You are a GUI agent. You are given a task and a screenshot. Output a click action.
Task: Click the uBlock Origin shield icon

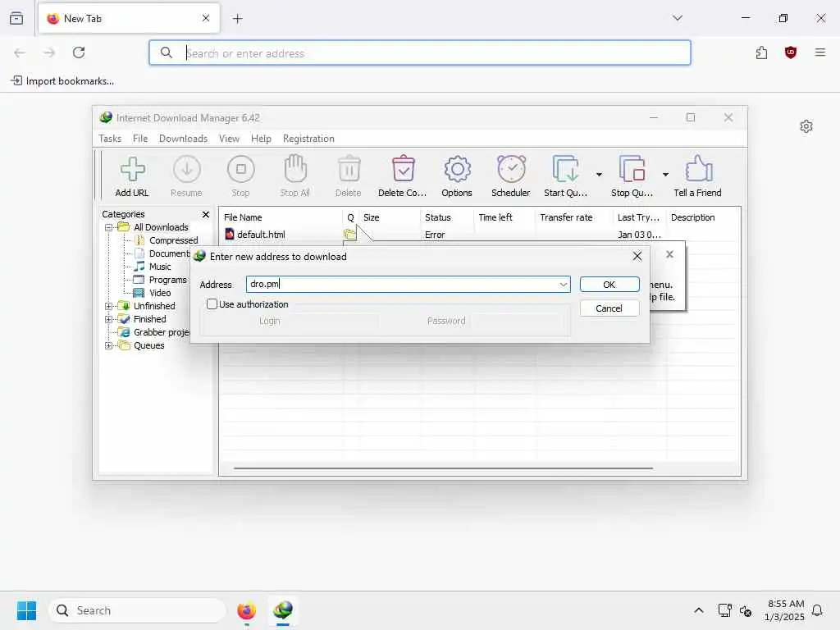[x=791, y=52]
